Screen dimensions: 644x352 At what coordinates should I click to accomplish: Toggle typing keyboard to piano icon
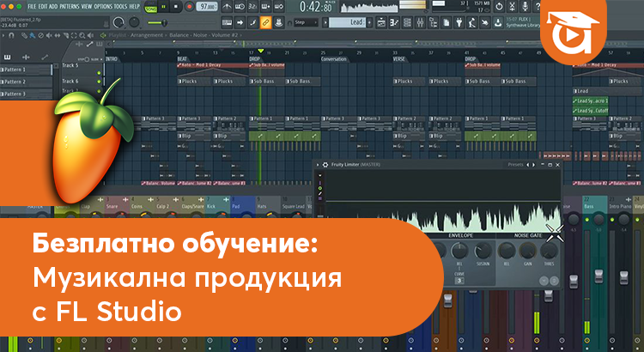pos(227,22)
